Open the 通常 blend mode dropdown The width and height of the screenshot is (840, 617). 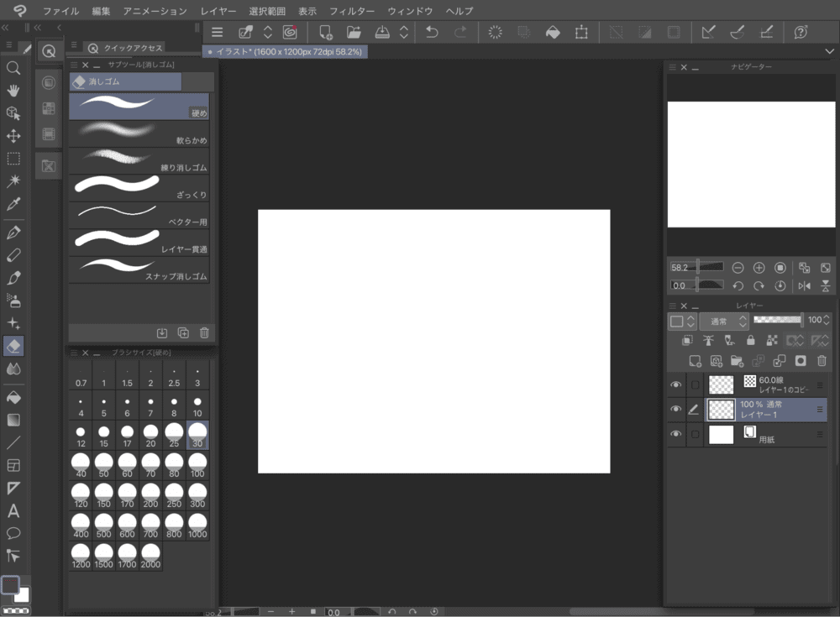(723, 322)
